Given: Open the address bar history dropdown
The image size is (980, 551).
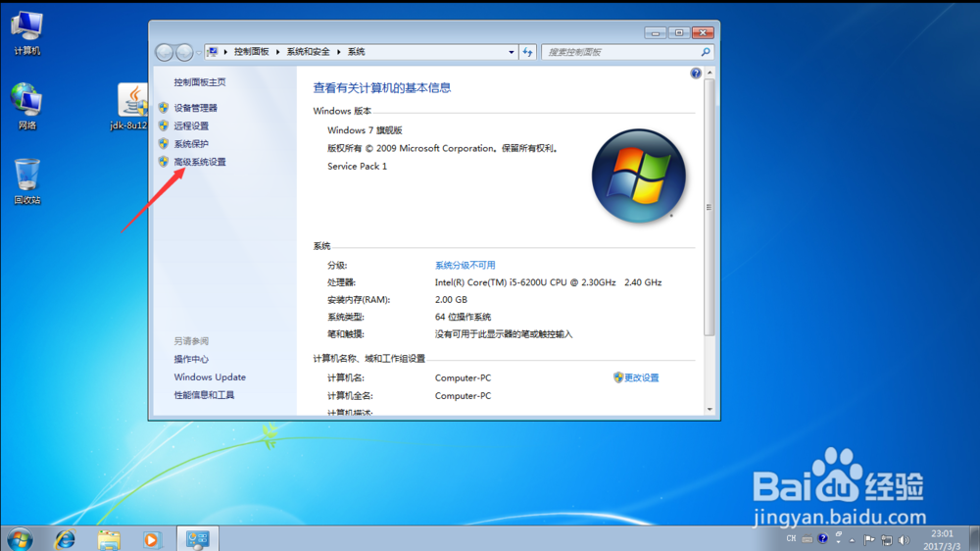Looking at the screenshot, I should click(x=512, y=52).
